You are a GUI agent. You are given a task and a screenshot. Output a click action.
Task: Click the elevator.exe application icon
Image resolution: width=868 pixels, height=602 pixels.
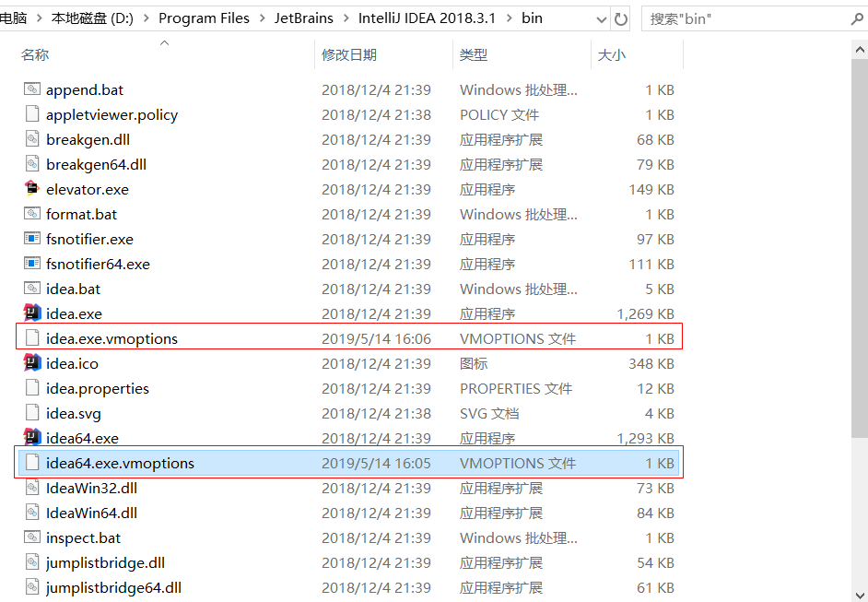(x=32, y=189)
